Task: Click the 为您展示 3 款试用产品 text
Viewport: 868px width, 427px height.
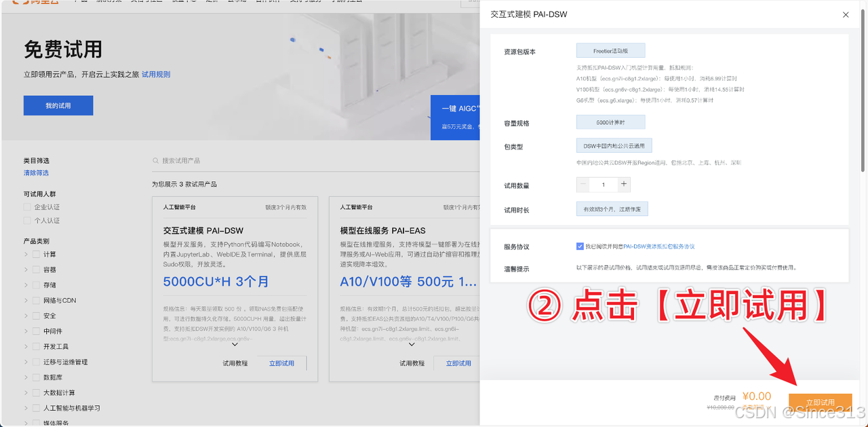Action: [184, 184]
